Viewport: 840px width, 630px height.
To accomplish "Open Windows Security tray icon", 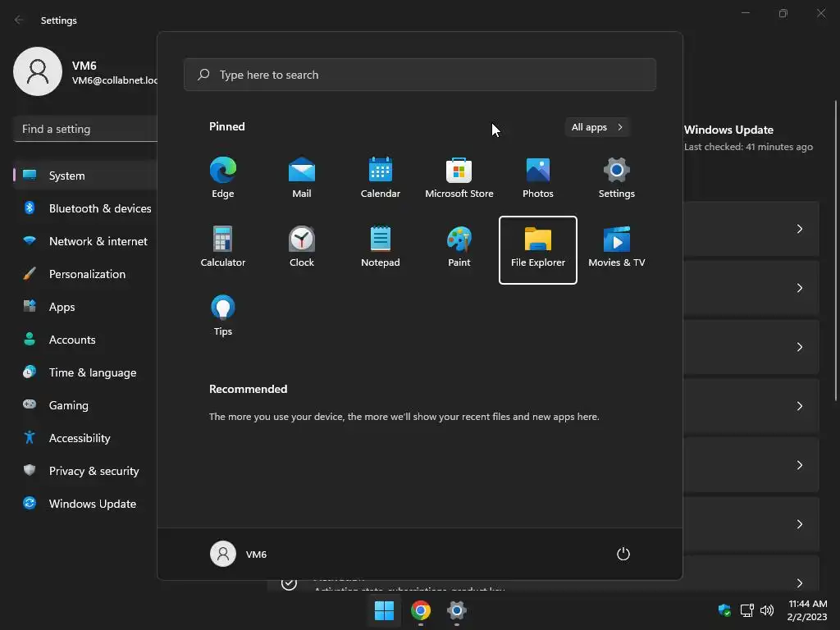I will tap(724, 610).
